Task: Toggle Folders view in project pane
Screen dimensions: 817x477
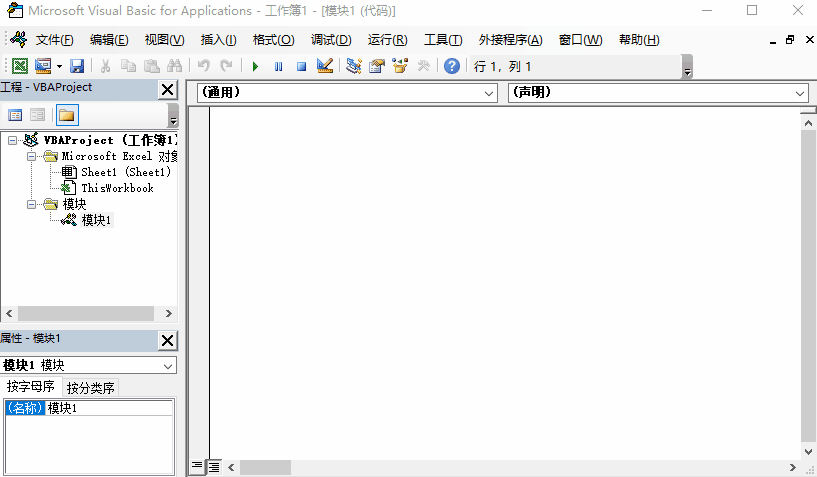Action: click(67, 115)
